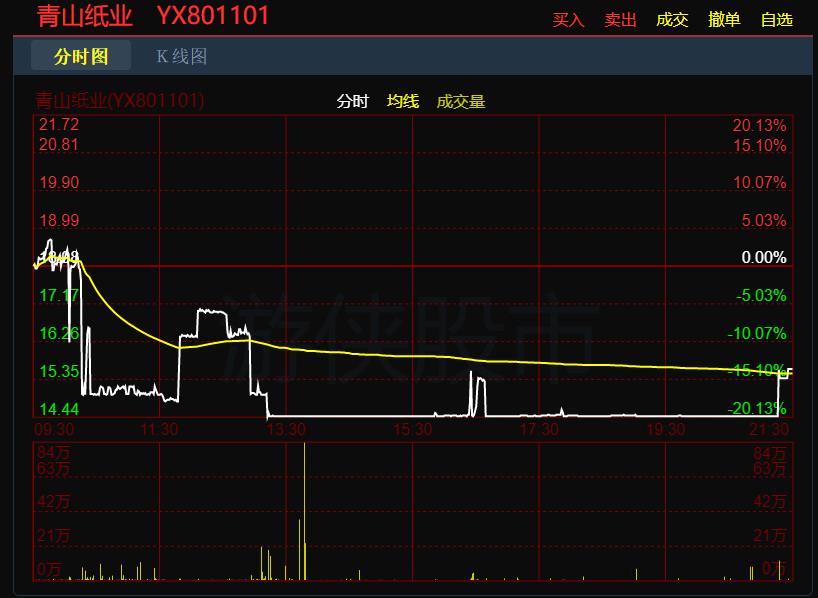Click price axis label 18.99

pyautogui.click(x=59, y=220)
